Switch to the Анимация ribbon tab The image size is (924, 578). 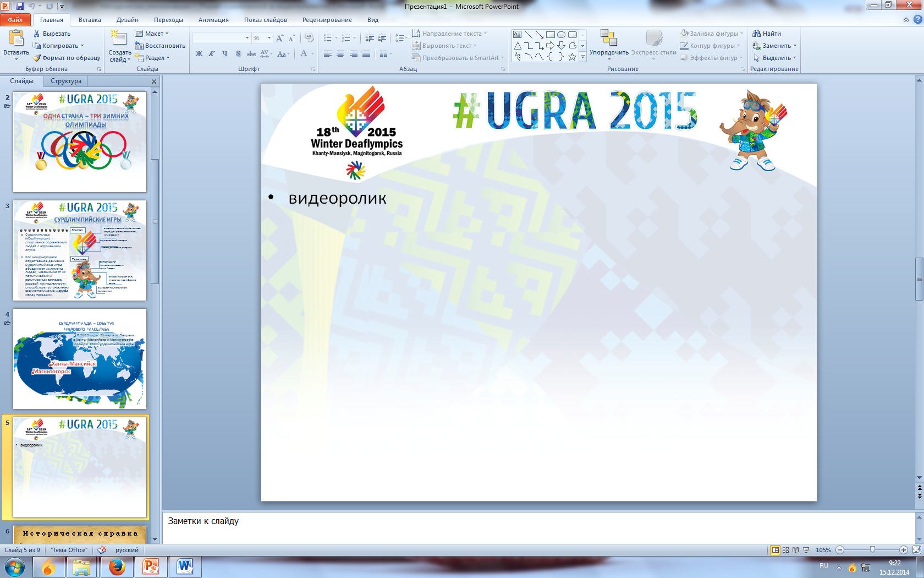click(213, 20)
